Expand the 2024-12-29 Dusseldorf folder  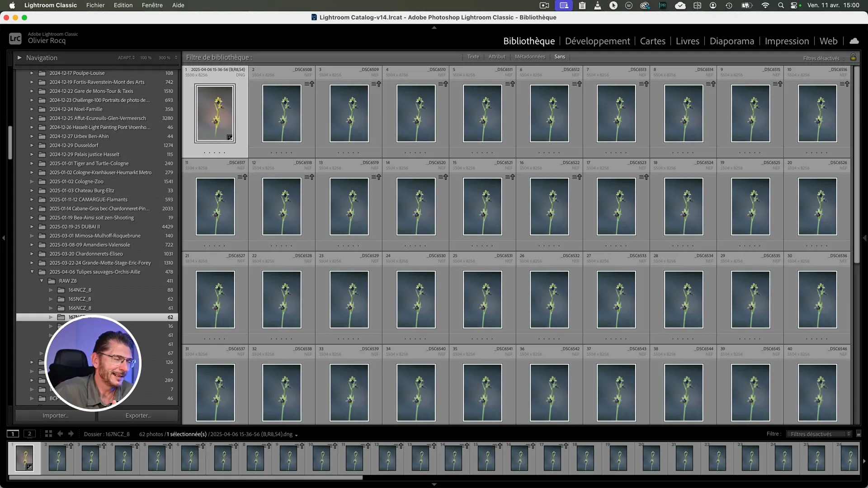click(32, 145)
